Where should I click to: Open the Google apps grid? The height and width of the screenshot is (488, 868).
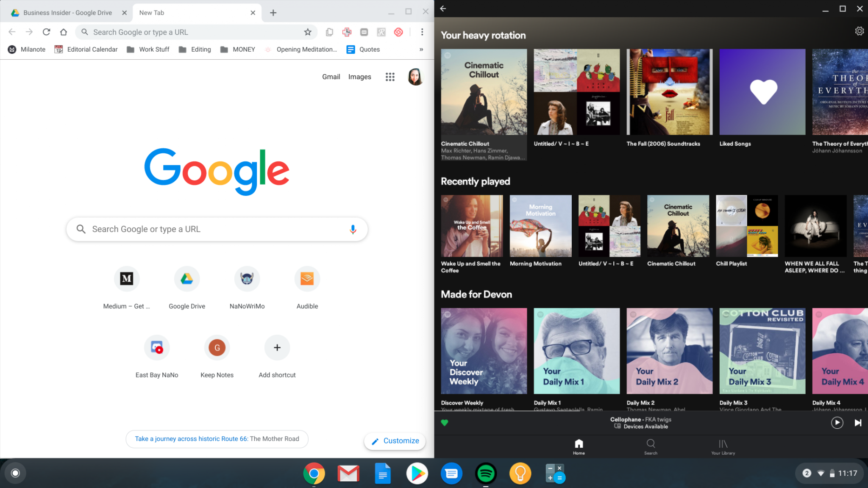click(389, 77)
